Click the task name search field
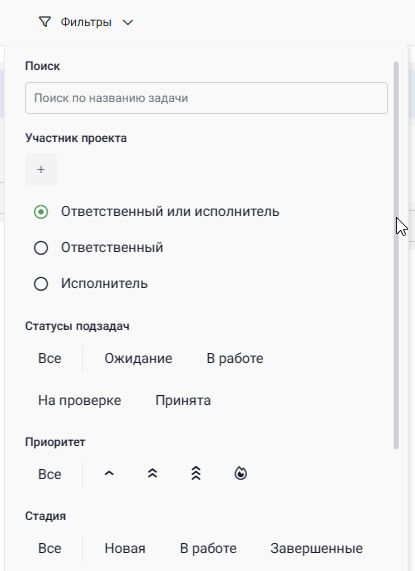 click(x=206, y=98)
